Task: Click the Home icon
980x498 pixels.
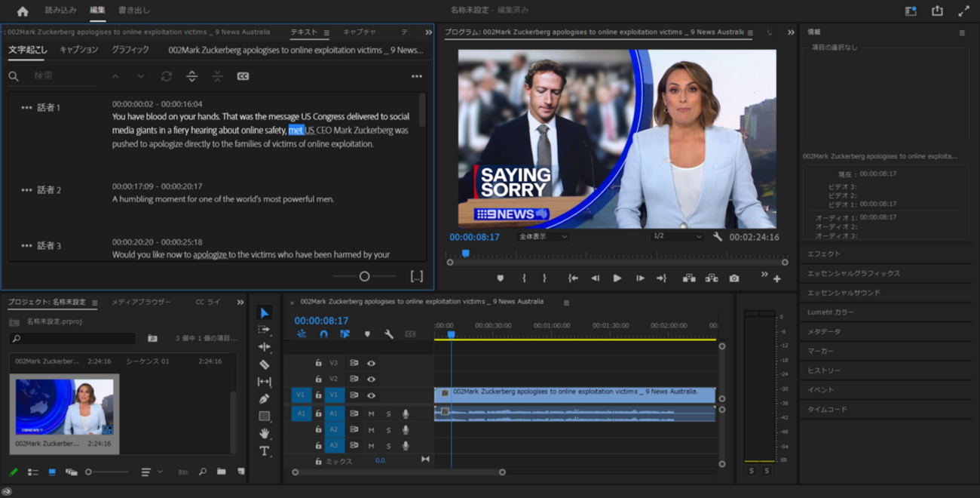Action: coord(23,11)
